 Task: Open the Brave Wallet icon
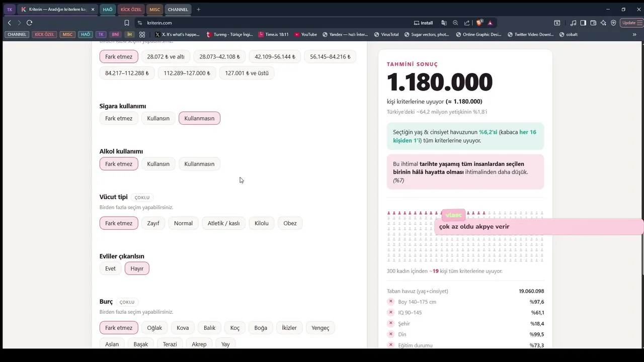point(593,23)
